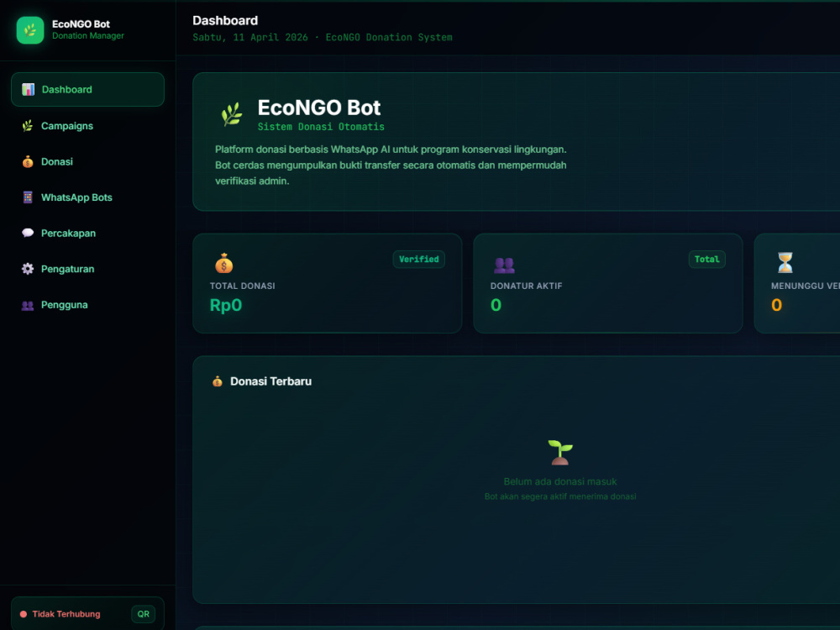Click the TOTAL DONASI label
The width and height of the screenshot is (840, 630).
[242, 286]
